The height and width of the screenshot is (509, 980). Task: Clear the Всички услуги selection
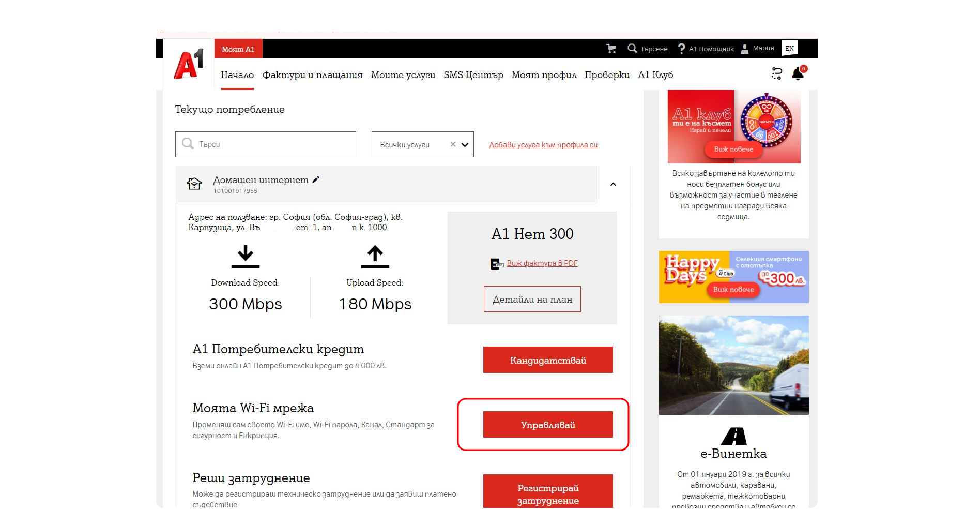pos(453,144)
